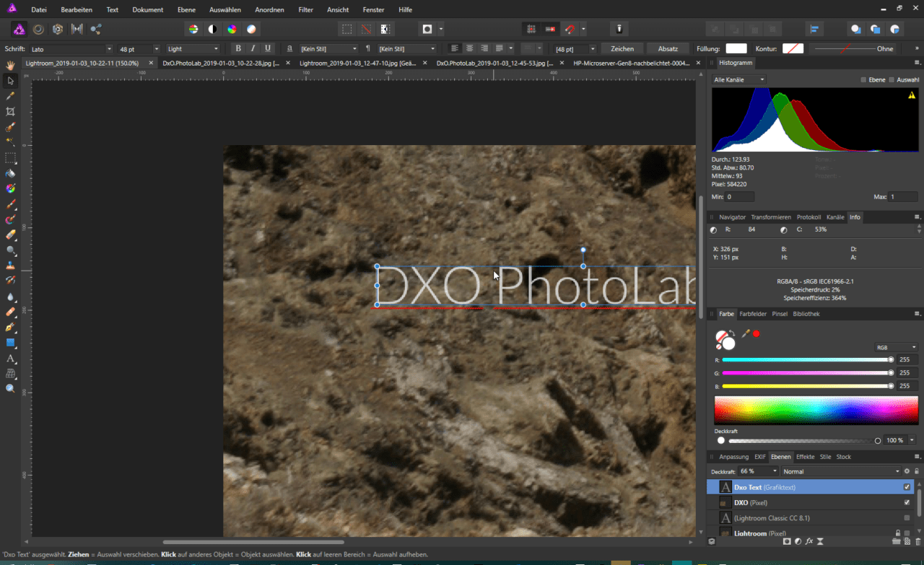The height and width of the screenshot is (565, 924).
Task: Switch to the Liquify Persona icon
Action: pyautogui.click(x=38, y=29)
